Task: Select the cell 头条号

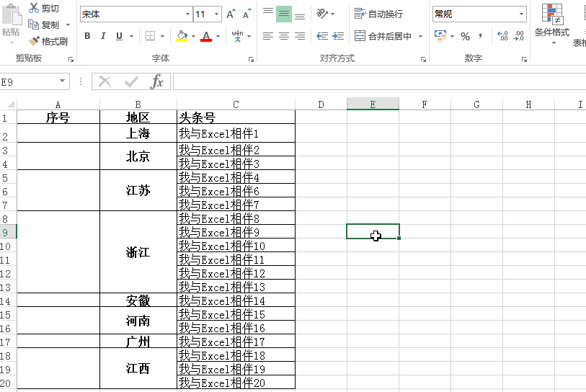Action: pos(236,117)
